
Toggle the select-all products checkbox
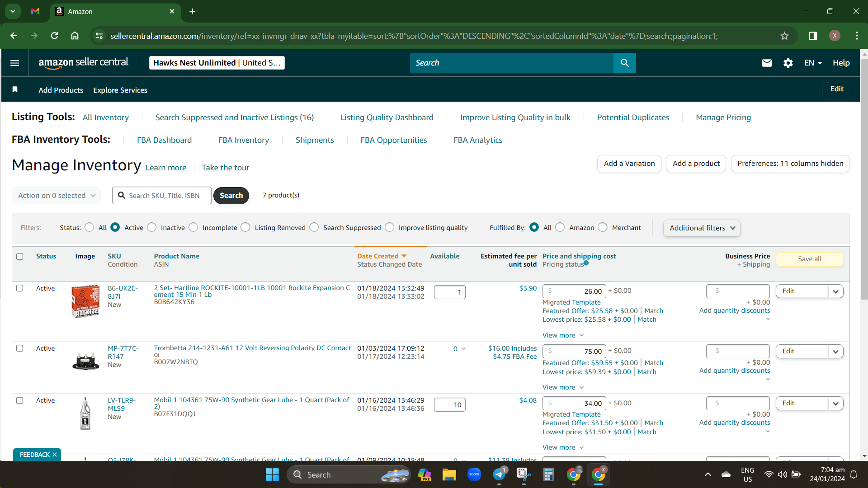pyautogui.click(x=20, y=256)
